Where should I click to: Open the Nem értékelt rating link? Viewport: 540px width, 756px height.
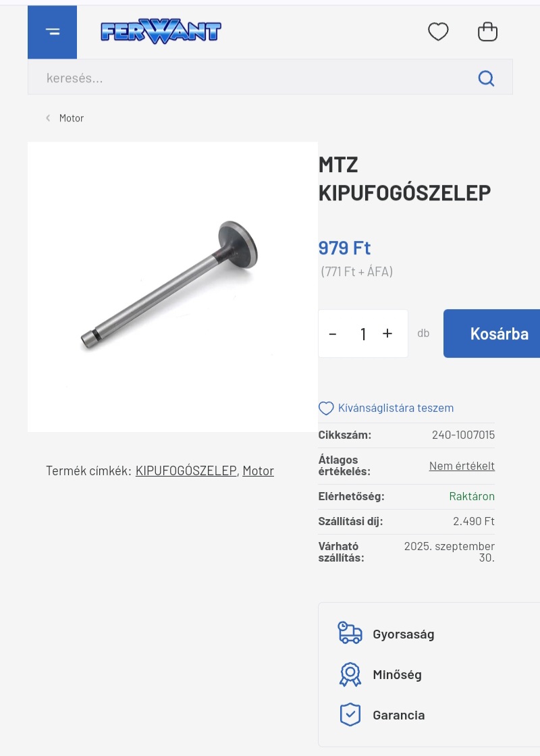[462, 466]
